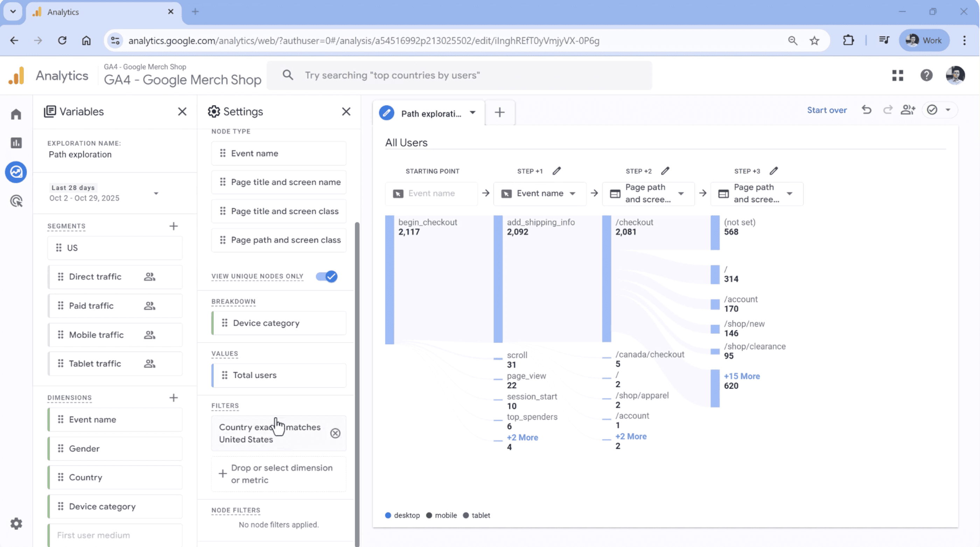
Task: Open Step +1 Event name dropdown
Action: [x=572, y=194]
